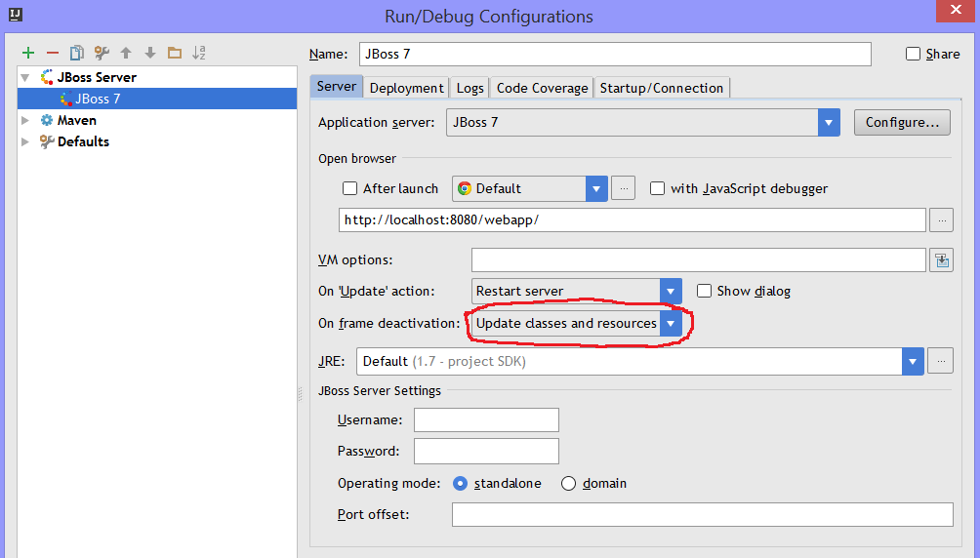Open the On frame deactivation dropdown
The image size is (980, 558).
671,324
